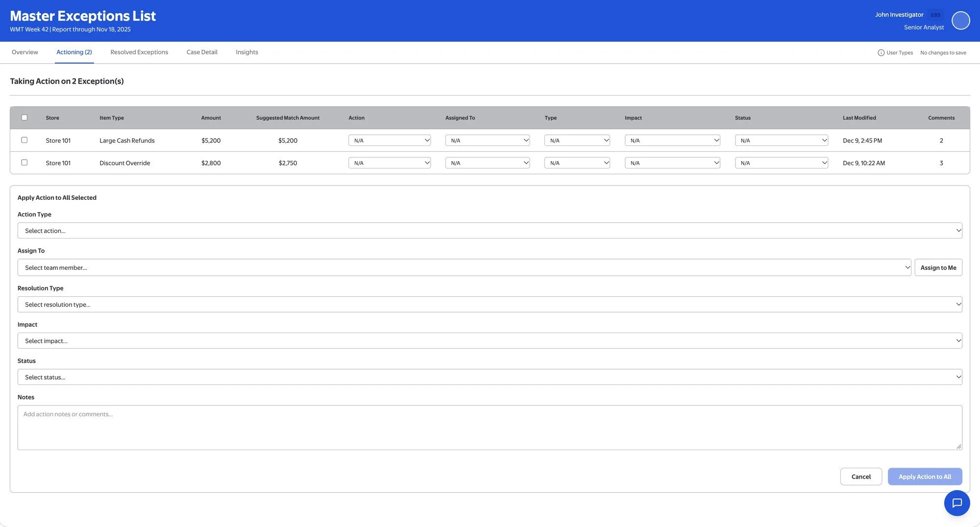Expand the Select resolution type dropdown

click(x=490, y=305)
